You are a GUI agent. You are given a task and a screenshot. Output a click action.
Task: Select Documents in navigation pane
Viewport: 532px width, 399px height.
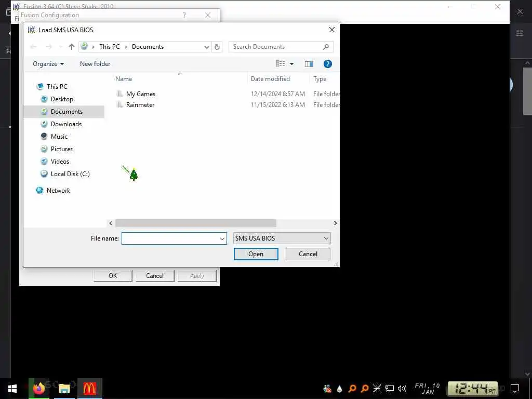tap(64, 112)
